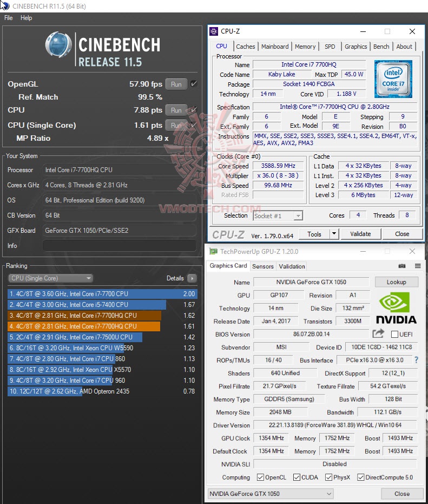Screen dimensions: 428x504
Task: Click the Validate button in CPU-Z
Action: (360, 234)
